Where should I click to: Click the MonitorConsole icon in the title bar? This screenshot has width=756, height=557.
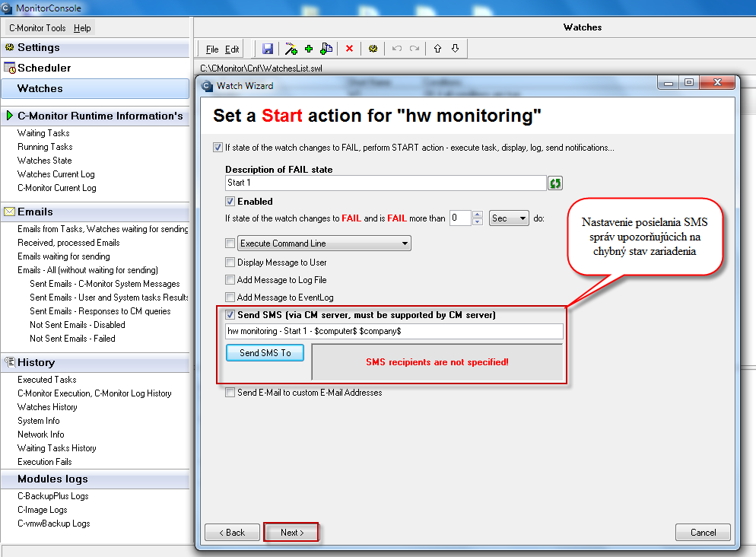pos(7,8)
